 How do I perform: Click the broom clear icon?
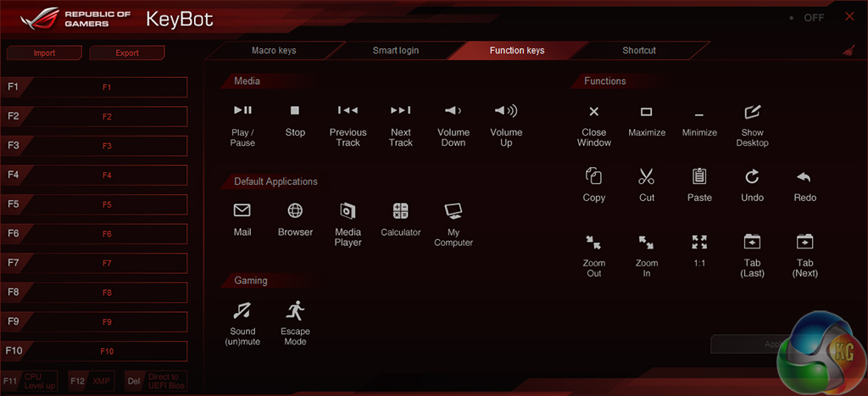point(849,51)
